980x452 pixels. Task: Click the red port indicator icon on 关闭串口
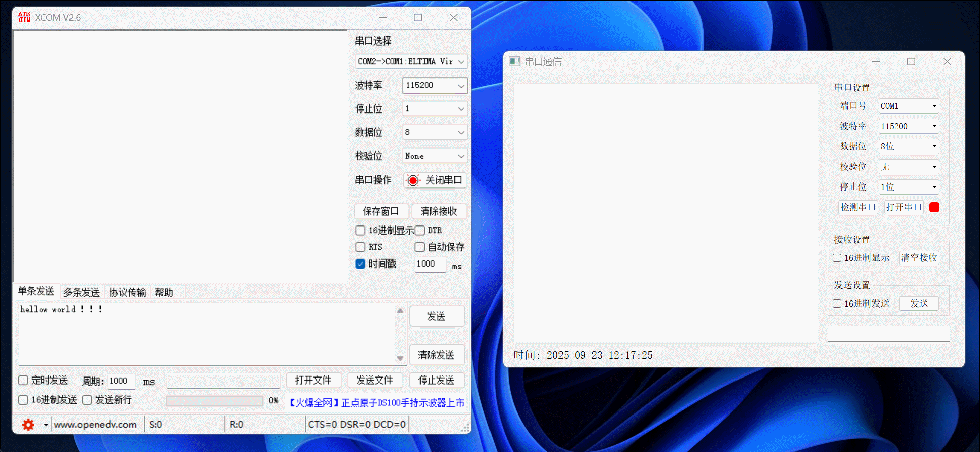point(413,180)
